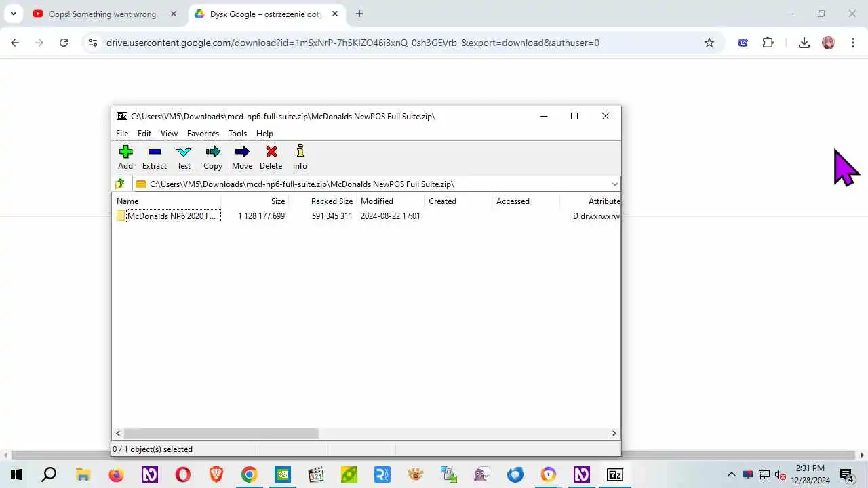This screenshot has height=488, width=868.
Task: Launch Firefox from the taskbar
Action: 116,474
